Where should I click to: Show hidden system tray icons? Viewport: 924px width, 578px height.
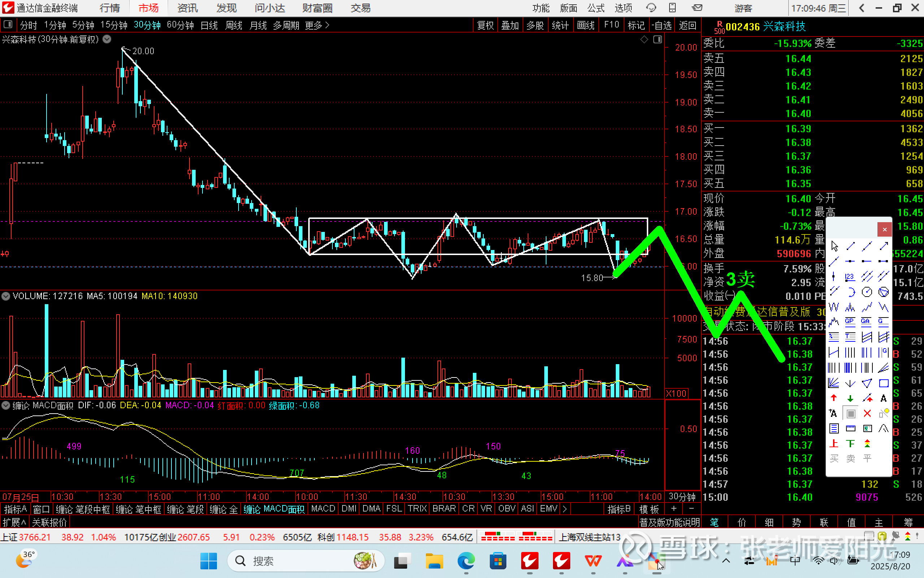[x=726, y=561]
